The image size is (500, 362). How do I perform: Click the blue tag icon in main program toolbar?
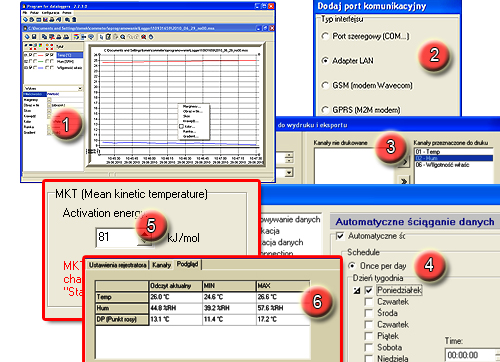click(25, 19)
